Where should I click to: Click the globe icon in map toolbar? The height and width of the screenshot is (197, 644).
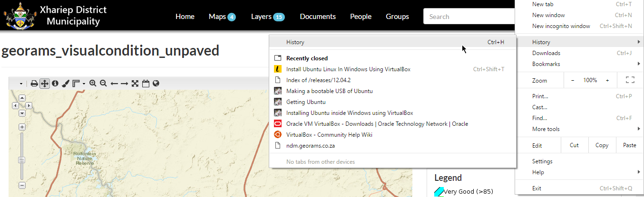point(156,84)
